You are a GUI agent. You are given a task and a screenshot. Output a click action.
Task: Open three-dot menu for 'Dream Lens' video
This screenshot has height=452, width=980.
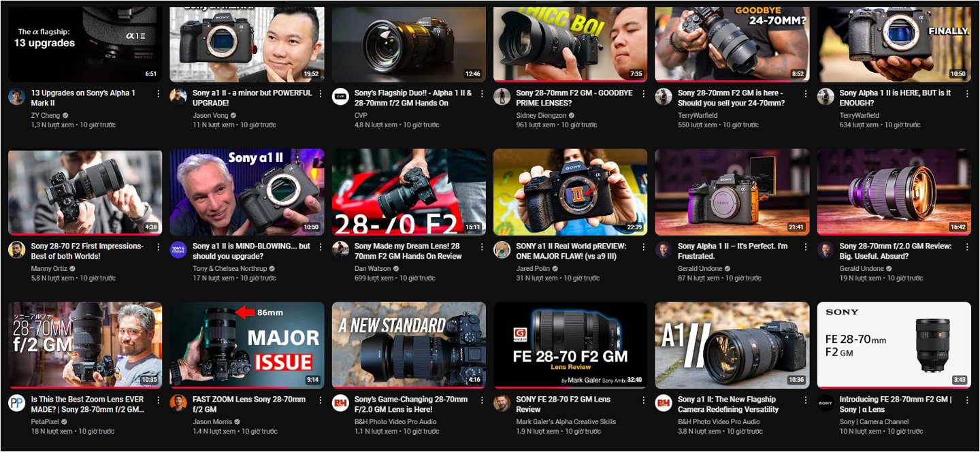coord(481,246)
